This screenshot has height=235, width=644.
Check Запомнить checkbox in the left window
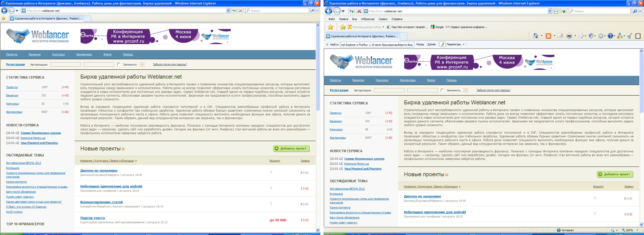coord(119,64)
